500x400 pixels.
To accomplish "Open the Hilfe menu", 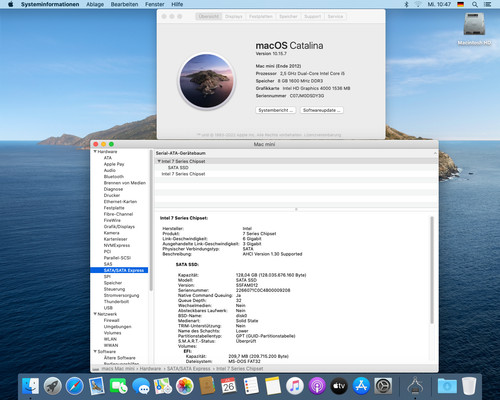I will coord(177,4).
